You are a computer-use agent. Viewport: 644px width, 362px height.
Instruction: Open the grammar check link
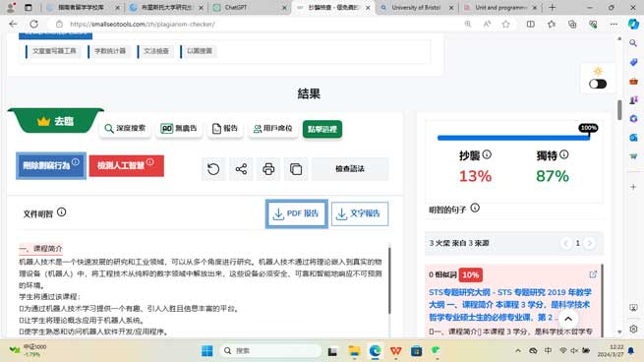156,51
